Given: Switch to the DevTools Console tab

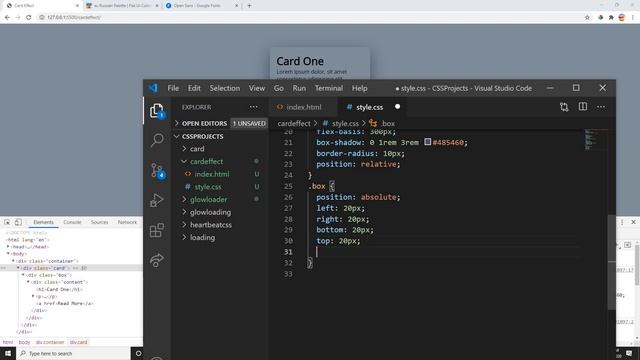Looking at the screenshot, I should [x=72, y=222].
